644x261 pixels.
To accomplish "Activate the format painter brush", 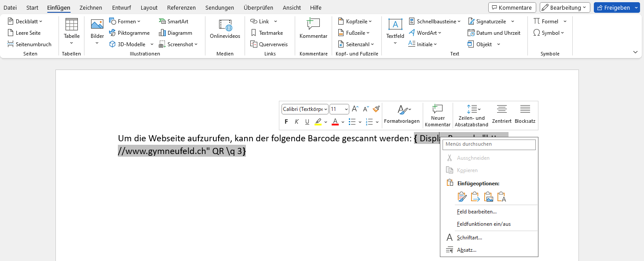I will 376,109.
